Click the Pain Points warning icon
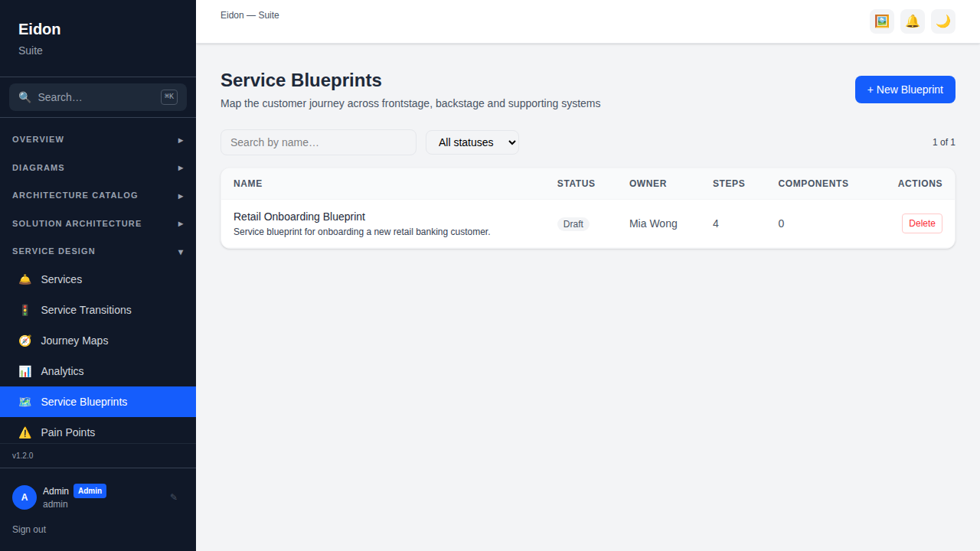The width and height of the screenshot is (980, 551). [25, 432]
